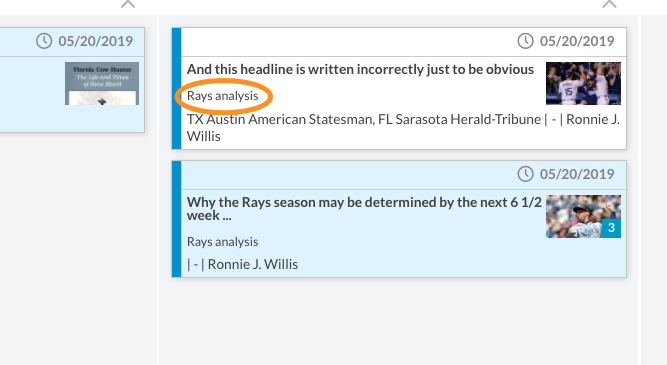
Task: Click the circled 'Rays analysis' slug label
Action: (x=222, y=96)
